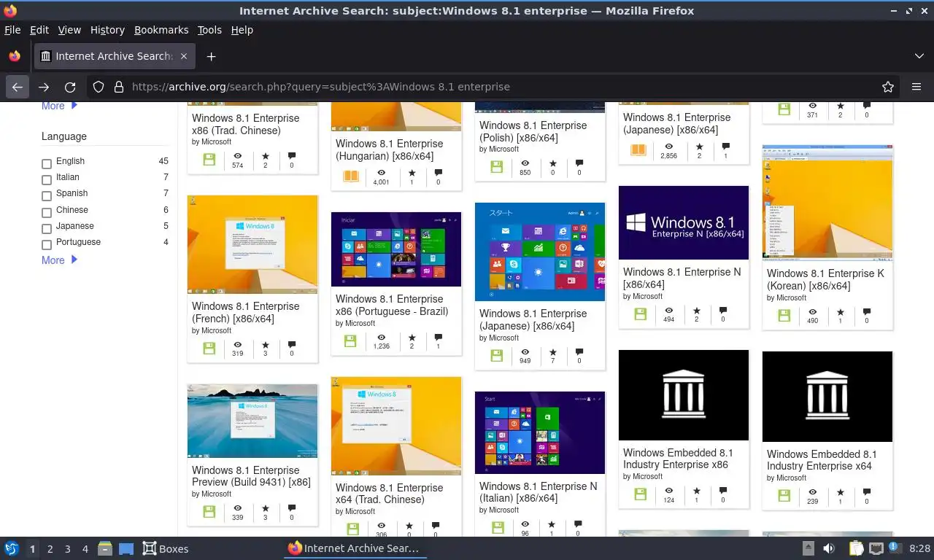Switch to workspace 3 in the taskbar
934x560 pixels.
click(x=68, y=548)
